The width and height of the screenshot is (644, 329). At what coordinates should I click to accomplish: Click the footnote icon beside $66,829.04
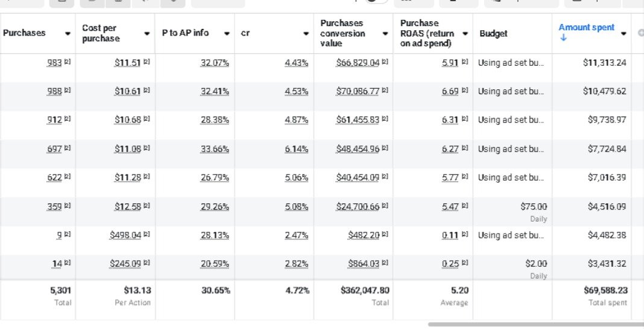pyautogui.click(x=385, y=62)
